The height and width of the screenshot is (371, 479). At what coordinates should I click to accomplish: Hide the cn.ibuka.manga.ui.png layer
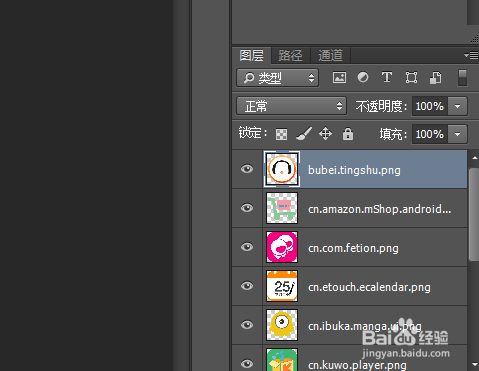247,325
